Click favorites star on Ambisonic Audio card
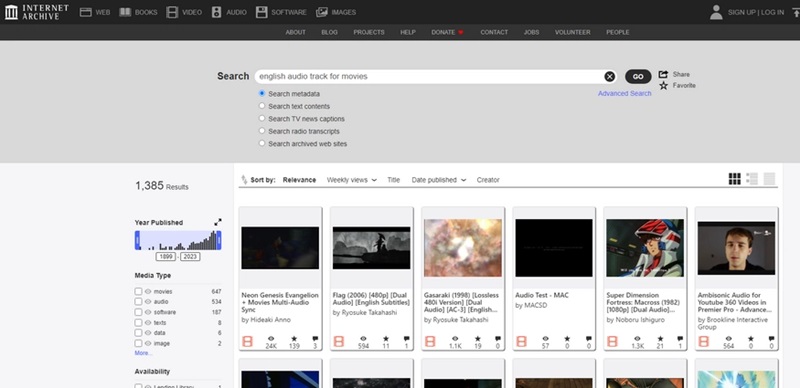Screen dimensions: 800x388 coord(751,338)
